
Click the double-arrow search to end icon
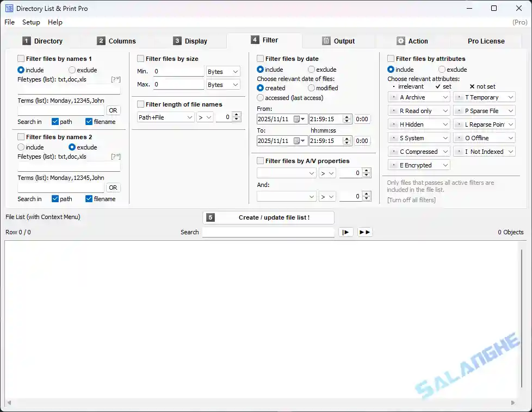coord(365,232)
